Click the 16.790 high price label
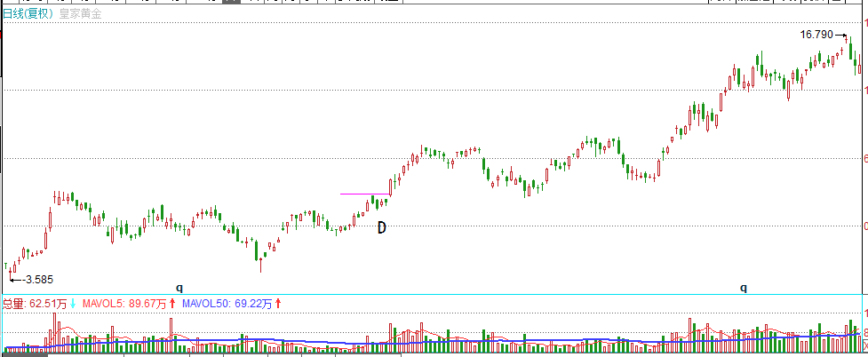 pyautogui.click(x=816, y=35)
